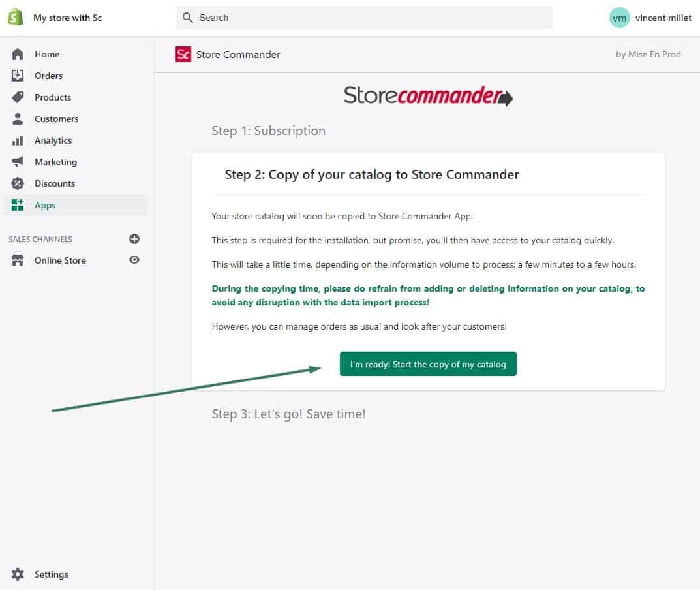Open the Discounts menu item
This screenshot has height=590, width=700.
pyautogui.click(x=76, y=183)
